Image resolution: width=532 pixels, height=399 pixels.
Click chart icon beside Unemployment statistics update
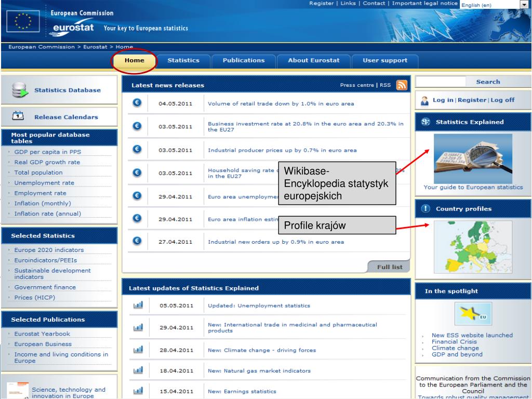click(x=138, y=304)
